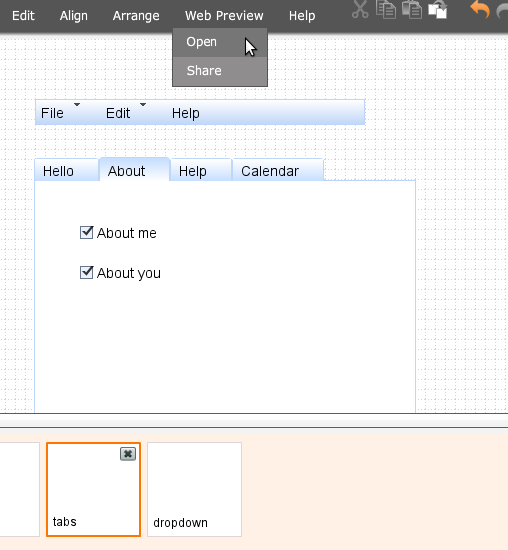Image resolution: width=508 pixels, height=550 pixels.
Task: Toggle the About you checkbox
Action: [x=86, y=273]
